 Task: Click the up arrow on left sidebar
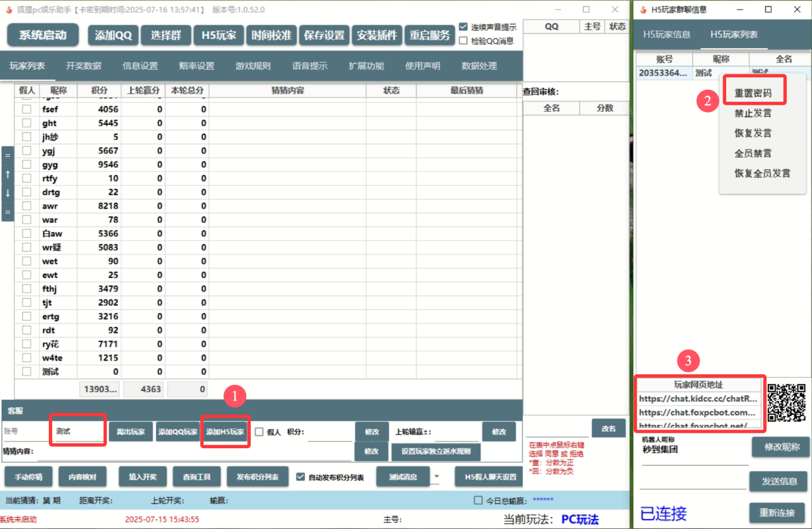coord(8,174)
